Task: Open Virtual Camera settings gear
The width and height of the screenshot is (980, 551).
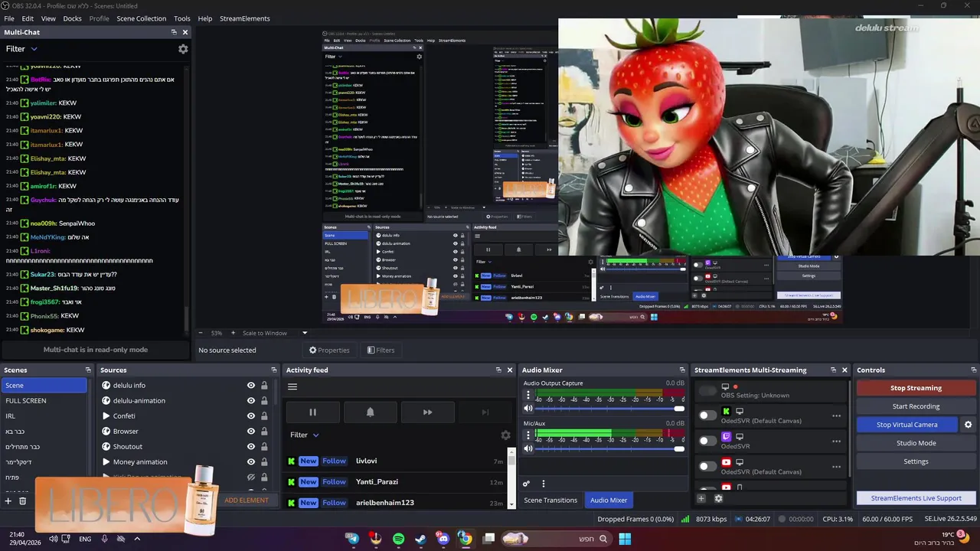Action: coord(968,425)
